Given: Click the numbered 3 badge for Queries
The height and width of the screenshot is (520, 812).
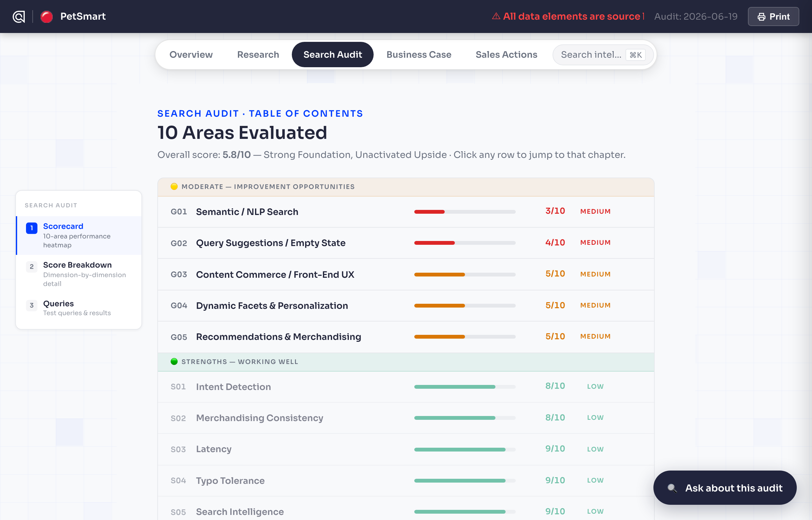Looking at the screenshot, I should (32, 305).
